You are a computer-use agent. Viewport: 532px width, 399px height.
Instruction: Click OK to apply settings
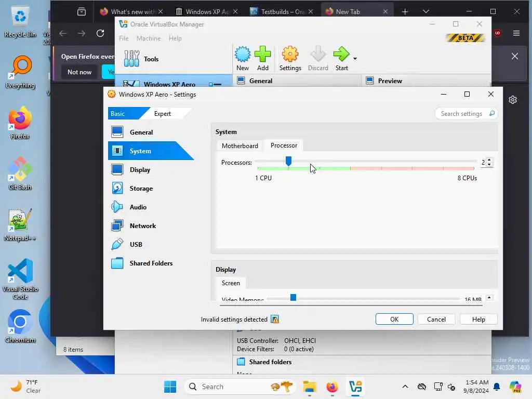(394, 320)
